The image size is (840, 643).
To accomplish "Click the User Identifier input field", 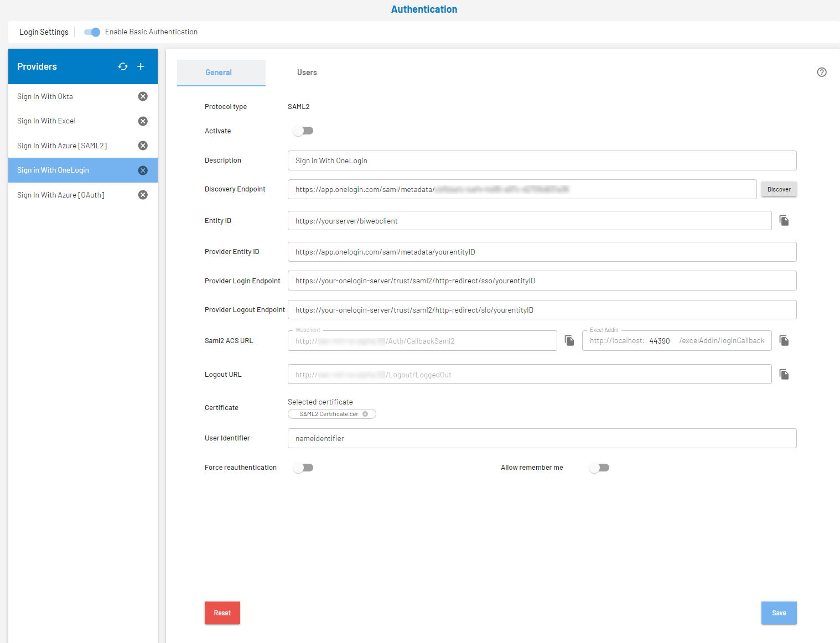I will (542, 438).
